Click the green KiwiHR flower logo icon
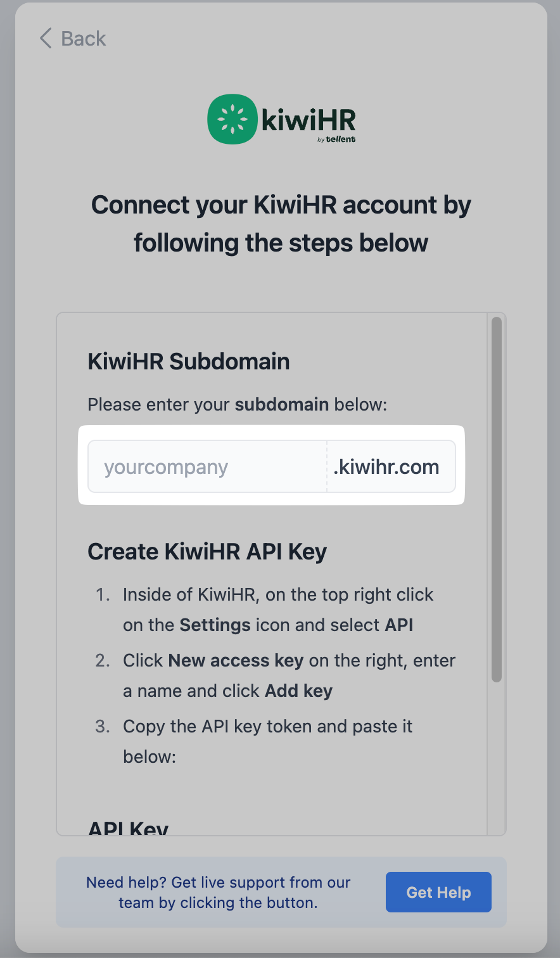 [x=232, y=119]
